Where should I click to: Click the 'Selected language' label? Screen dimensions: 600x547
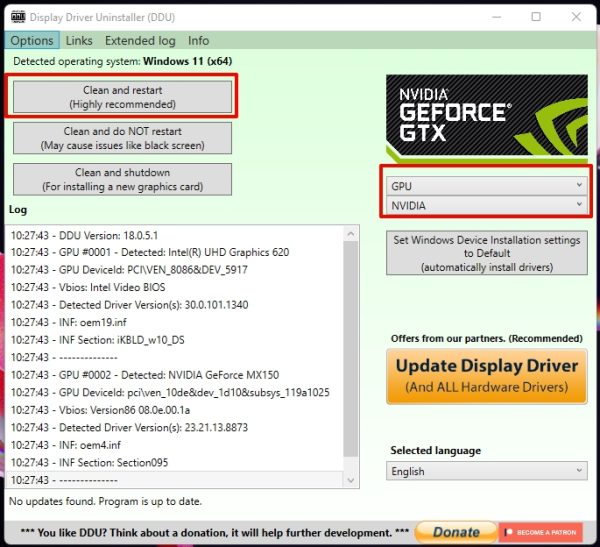tap(435, 451)
